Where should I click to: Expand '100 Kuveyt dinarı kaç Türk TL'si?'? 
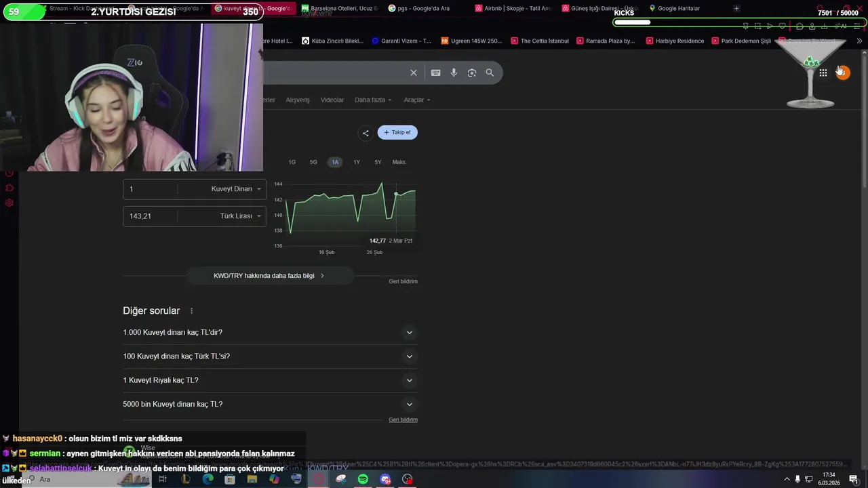coord(270,357)
